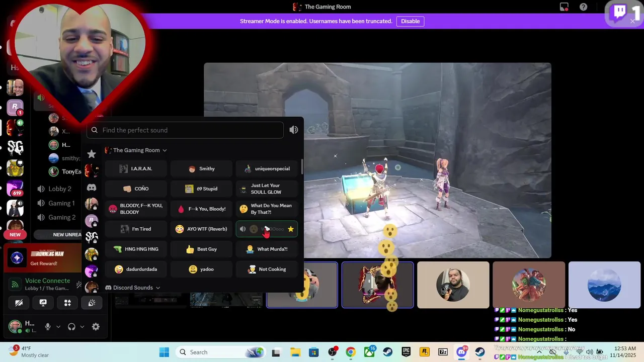Play the 69 Stupid sound
This screenshot has width=644, height=362.
click(201, 189)
